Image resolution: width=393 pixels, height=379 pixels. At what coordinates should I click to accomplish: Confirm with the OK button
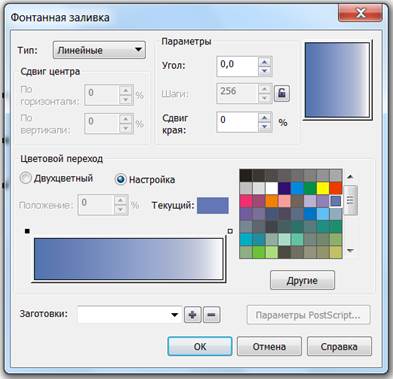click(200, 347)
